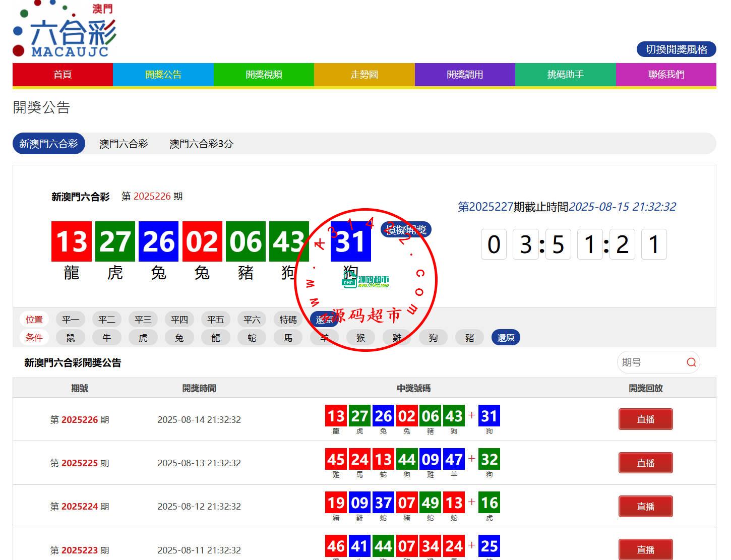Select the 蛇 zodiac filter pill
731x560 pixels.
pos(252,338)
